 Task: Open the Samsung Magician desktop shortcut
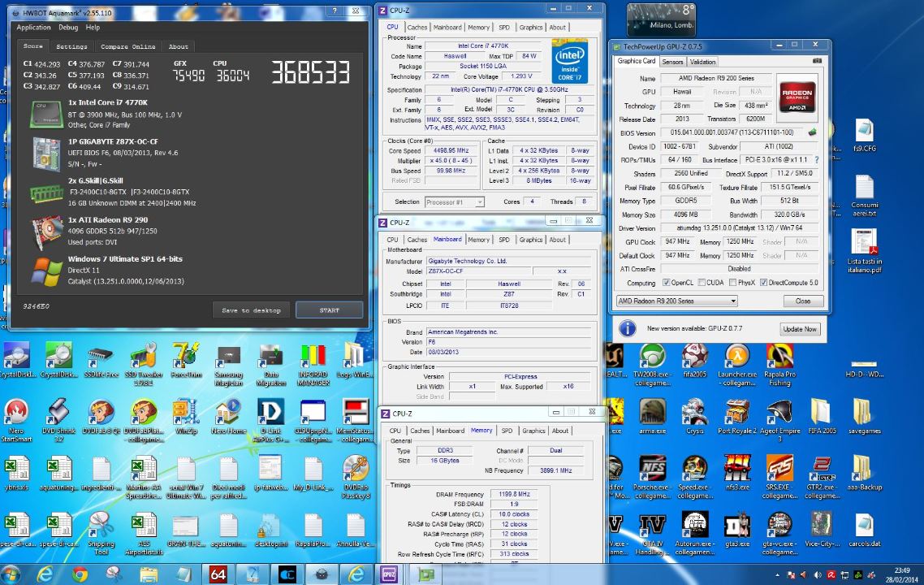(x=228, y=365)
